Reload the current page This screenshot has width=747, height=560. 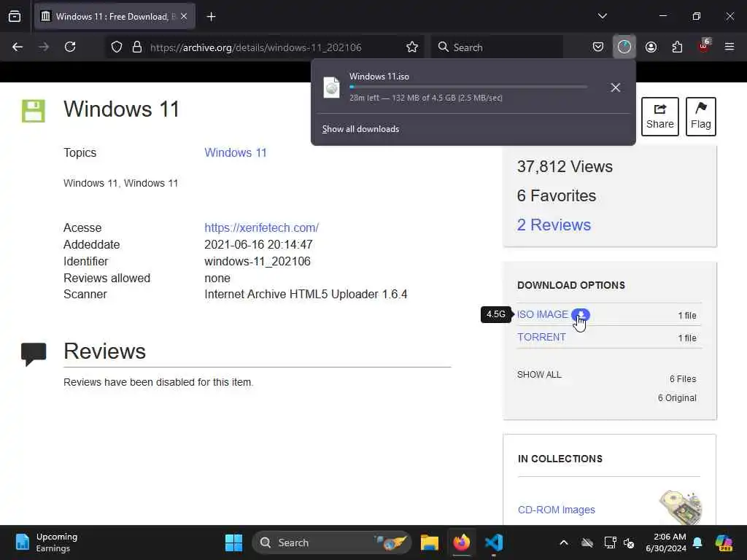pyautogui.click(x=70, y=47)
